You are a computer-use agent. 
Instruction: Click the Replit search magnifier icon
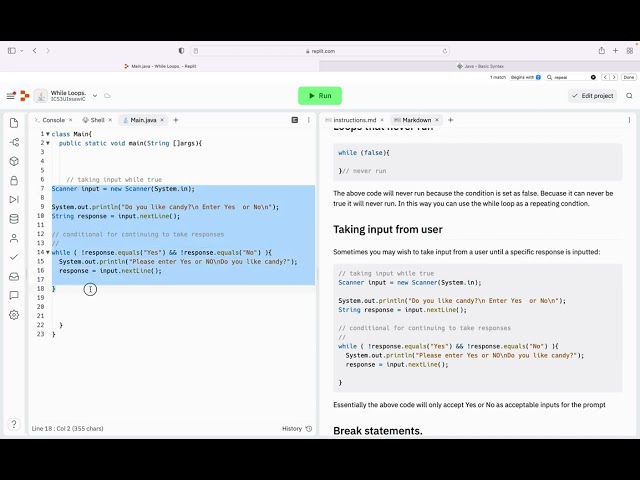629,96
